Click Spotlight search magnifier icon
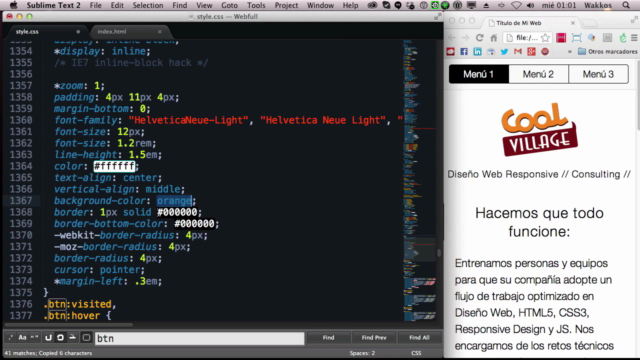The image size is (640, 360). pos(626,5)
